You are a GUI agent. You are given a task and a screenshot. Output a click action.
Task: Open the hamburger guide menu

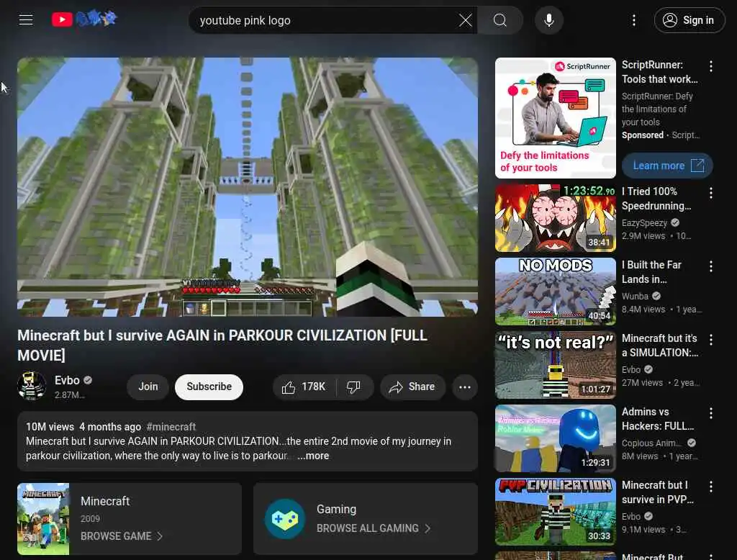click(x=26, y=19)
